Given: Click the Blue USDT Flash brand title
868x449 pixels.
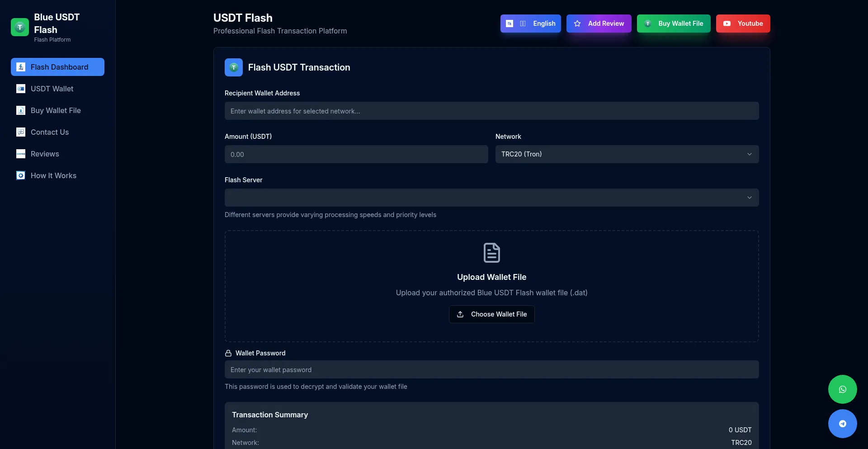Looking at the screenshot, I should (57, 24).
